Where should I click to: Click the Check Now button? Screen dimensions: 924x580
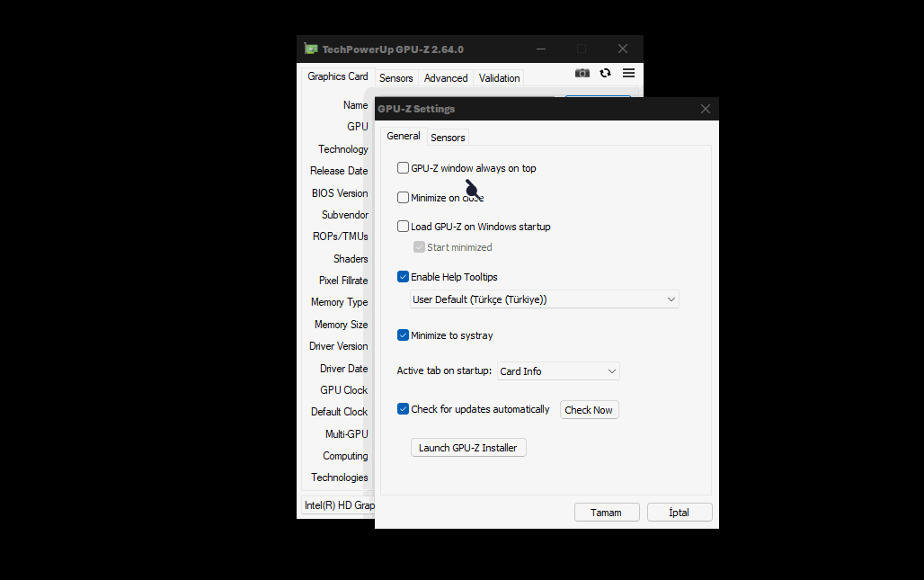click(x=589, y=410)
